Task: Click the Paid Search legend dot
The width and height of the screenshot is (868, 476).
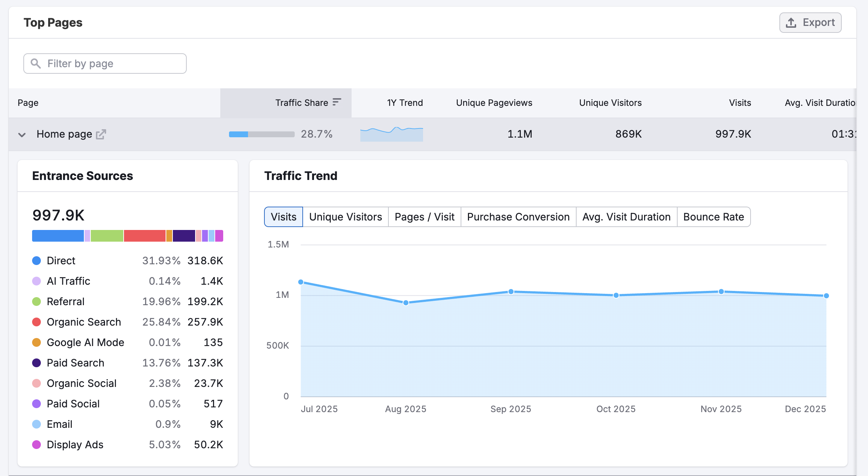Action: pos(36,362)
